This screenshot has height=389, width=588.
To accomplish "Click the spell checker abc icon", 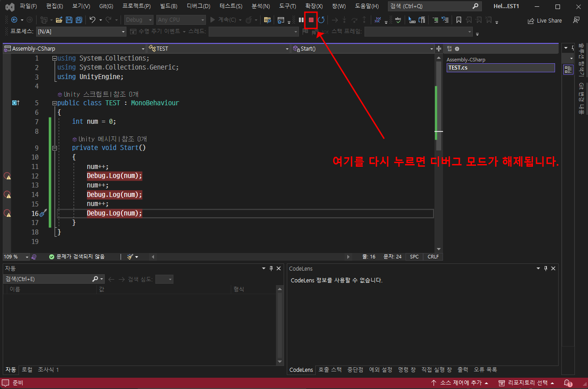I will pos(398,20).
